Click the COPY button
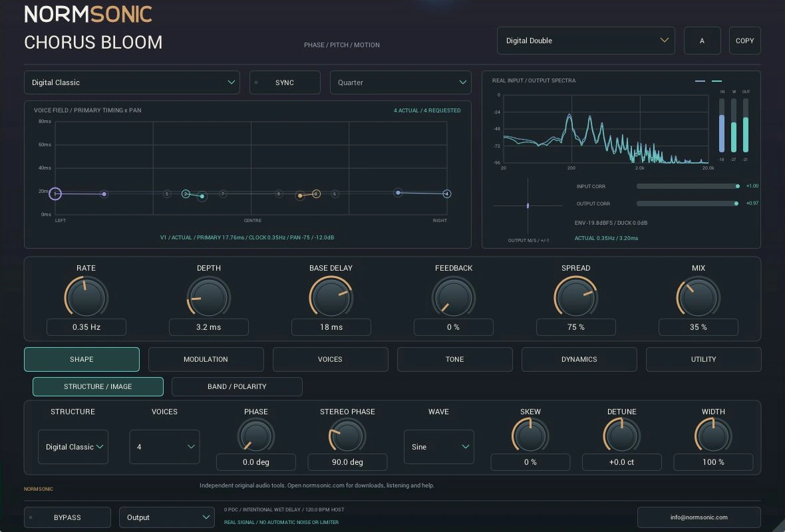The height and width of the screenshot is (532, 785). [745, 41]
